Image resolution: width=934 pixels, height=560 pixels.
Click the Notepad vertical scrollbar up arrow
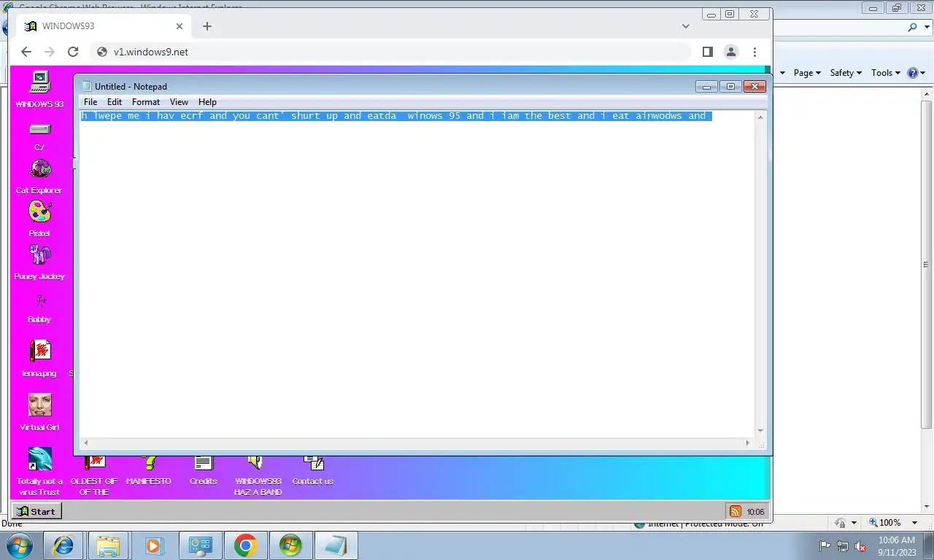760,117
